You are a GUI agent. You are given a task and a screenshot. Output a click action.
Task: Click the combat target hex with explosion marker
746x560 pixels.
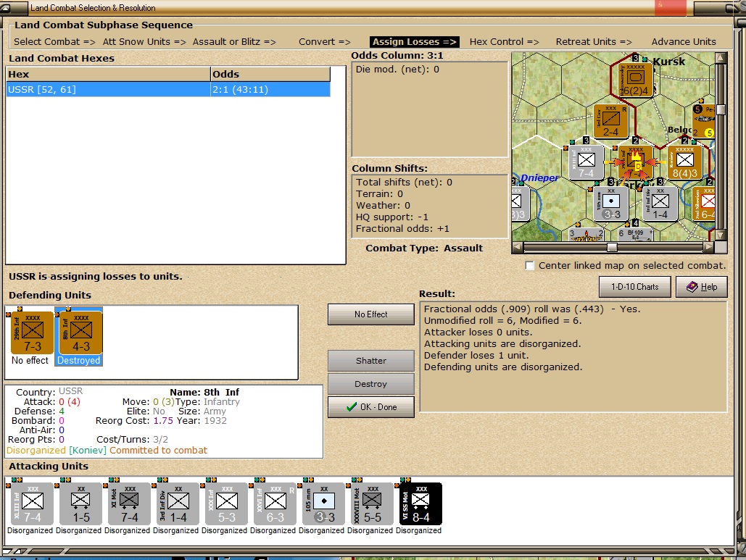(636, 162)
